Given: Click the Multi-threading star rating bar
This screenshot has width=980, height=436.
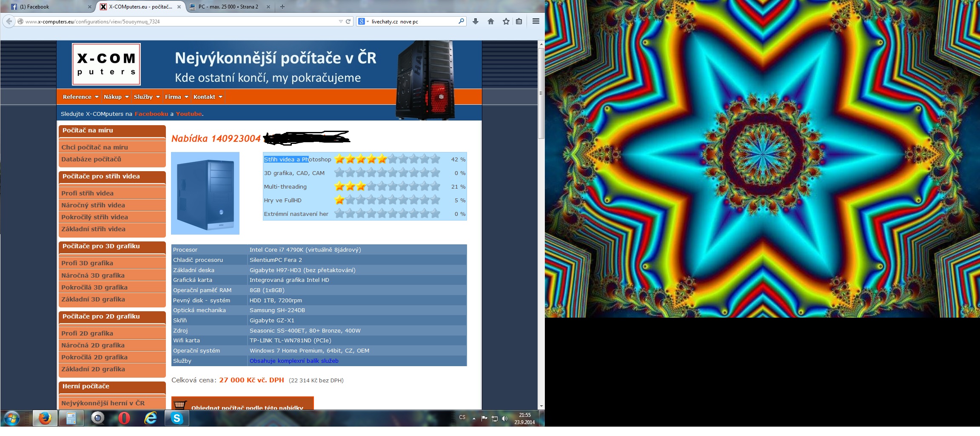Looking at the screenshot, I should click(387, 186).
